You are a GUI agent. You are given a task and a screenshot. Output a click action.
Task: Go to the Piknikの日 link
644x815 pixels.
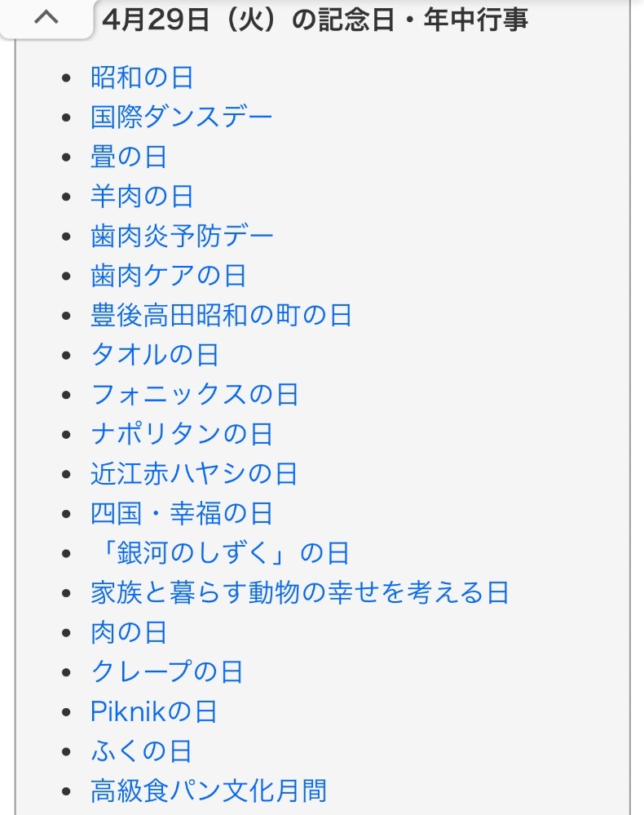(x=154, y=711)
